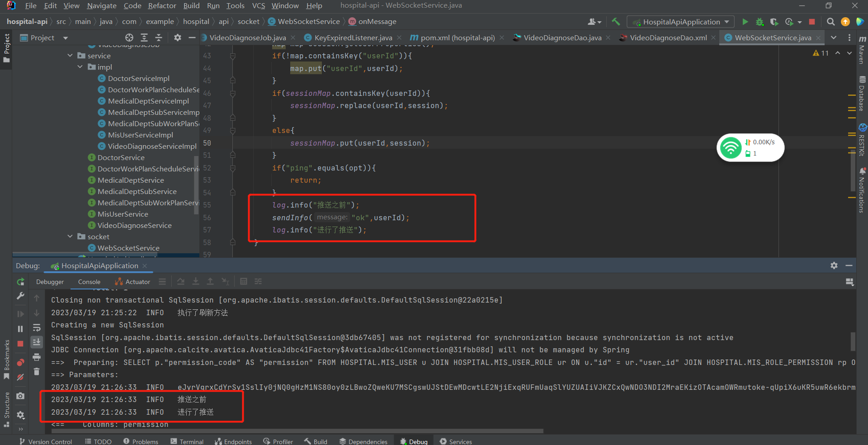Image resolution: width=868 pixels, height=445 pixels.
Task: Open HospitalApiApplication run configuration dropdown
Action: pyautogui.click(x=680, y=22)
